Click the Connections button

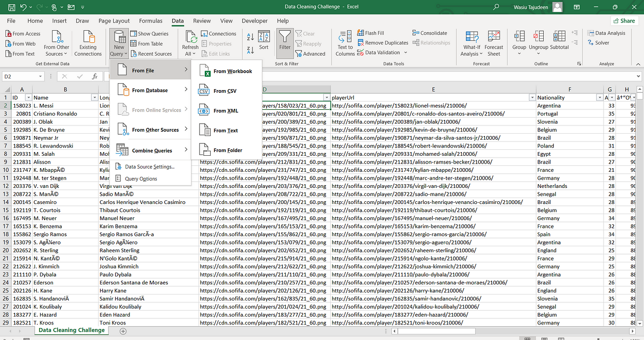(218, 34)
